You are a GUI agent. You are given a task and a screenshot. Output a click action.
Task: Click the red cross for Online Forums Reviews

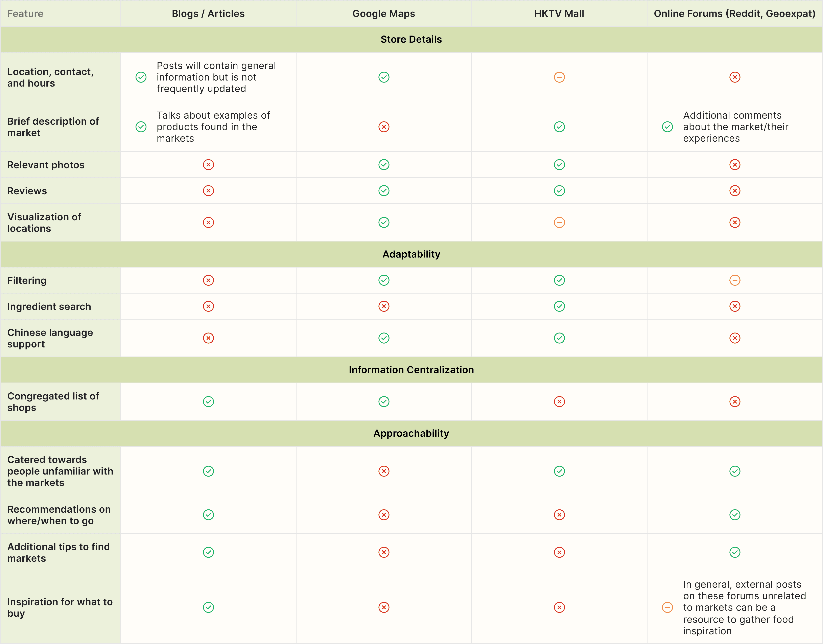pyautogui.click(x=734, y=191)
